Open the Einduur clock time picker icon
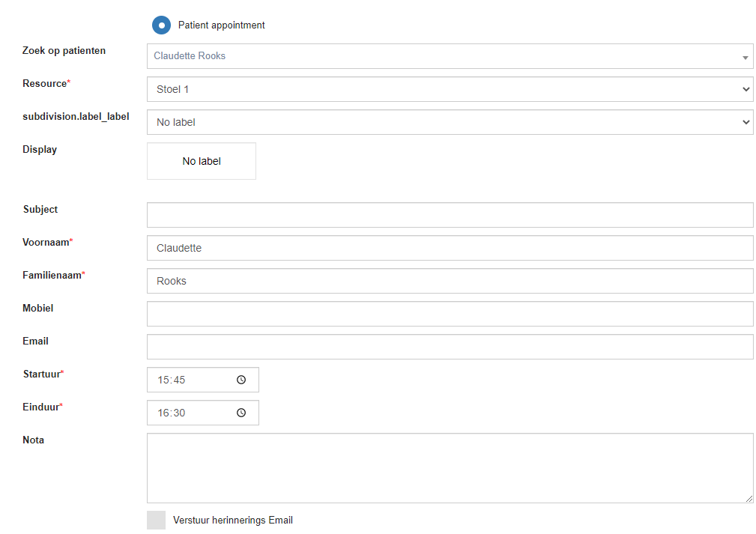Screen dimensions: 756x534 click(x=241, y=413)
